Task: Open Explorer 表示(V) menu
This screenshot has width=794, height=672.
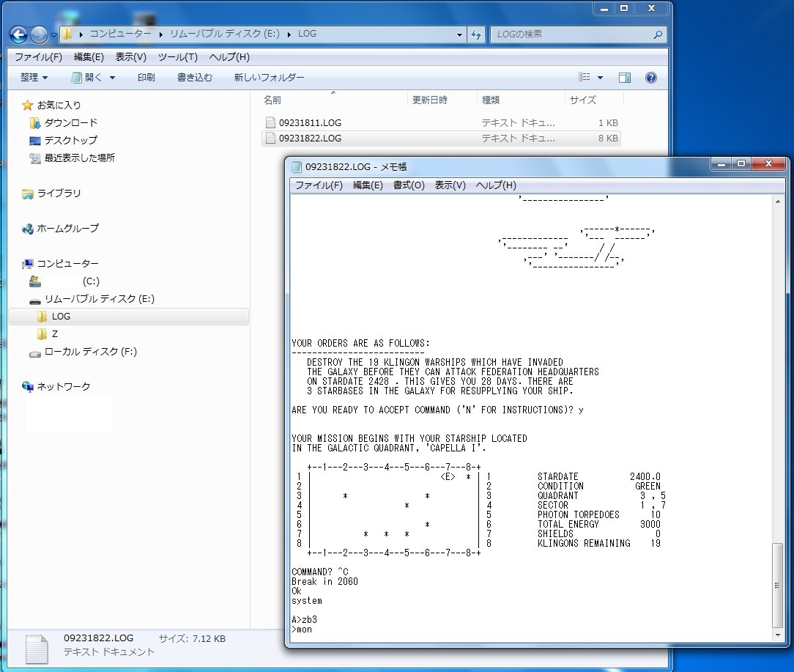Action: (130, 56)
